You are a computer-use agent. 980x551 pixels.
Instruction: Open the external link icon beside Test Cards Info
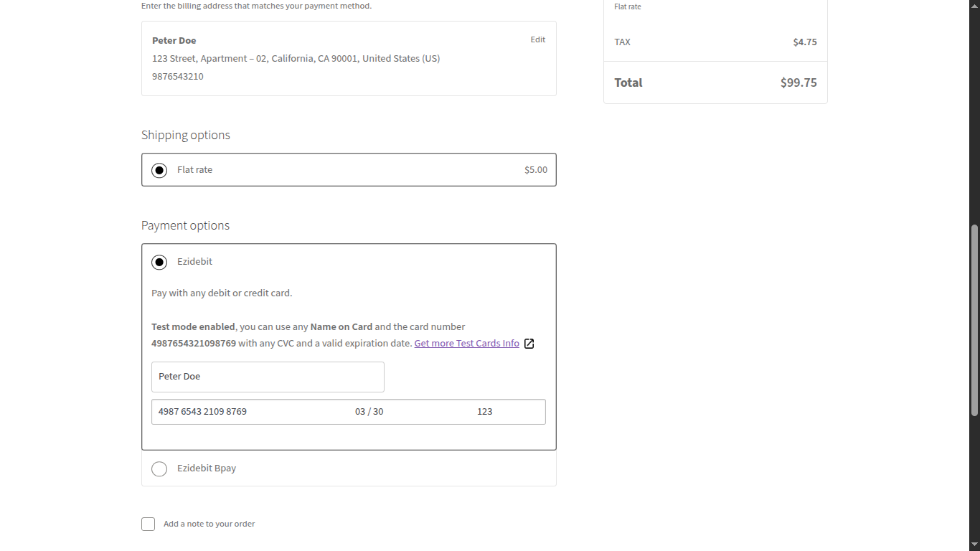529,343
